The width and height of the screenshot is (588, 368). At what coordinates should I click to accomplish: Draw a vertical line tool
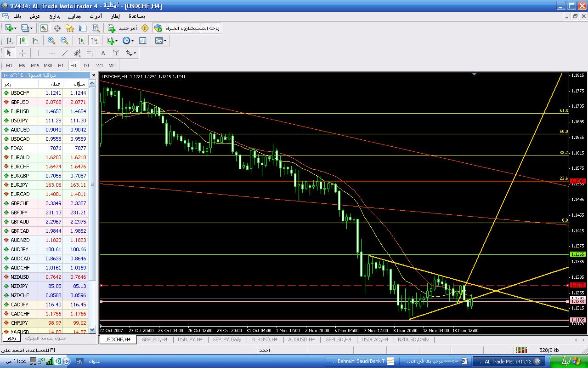(39, 53)
